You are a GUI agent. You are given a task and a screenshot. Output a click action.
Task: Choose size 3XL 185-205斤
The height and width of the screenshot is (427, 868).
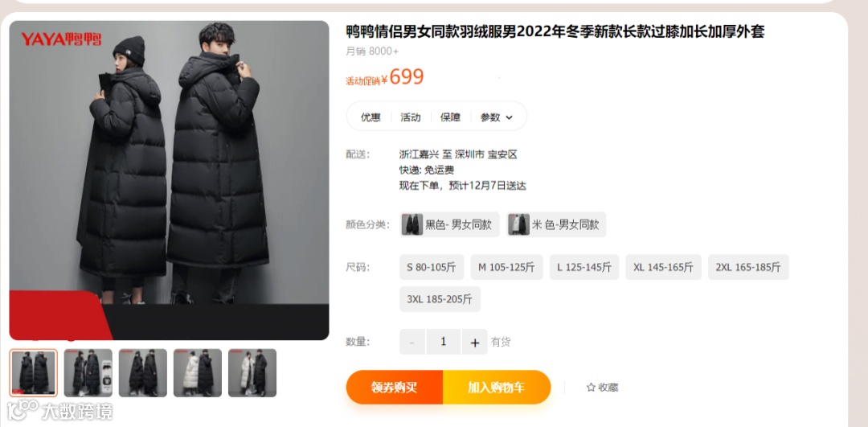click(440, 299)
